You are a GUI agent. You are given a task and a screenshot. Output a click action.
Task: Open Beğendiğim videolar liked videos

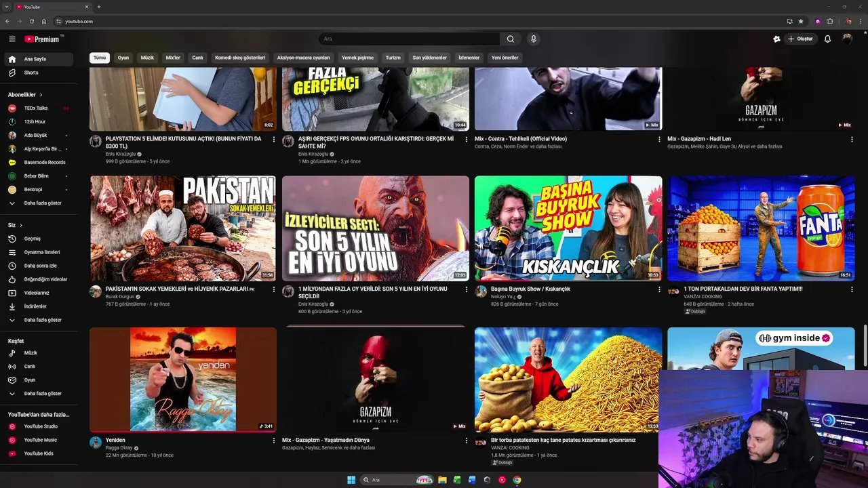[x=39, y=279]
